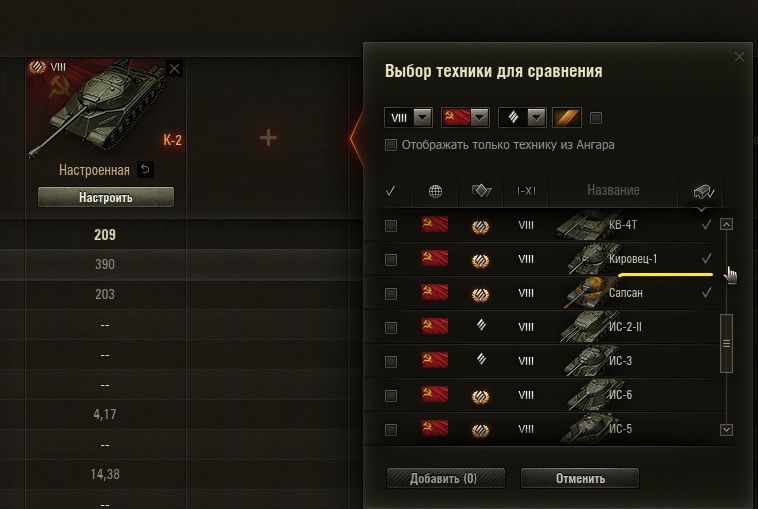758x509 pixels.
Task: Click the Добавить (0) button
Action: (x=446, y=478)
